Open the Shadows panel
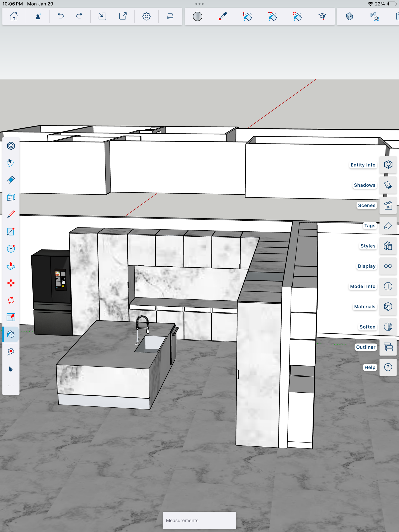 (x=388, y=185)
